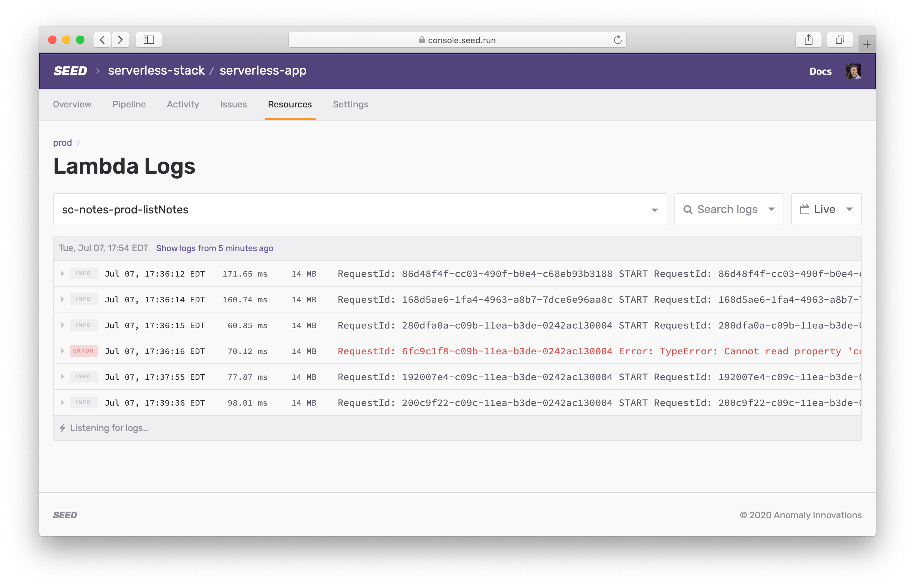
Task: Click the calendar icon on the Live button
Action: 806,209
